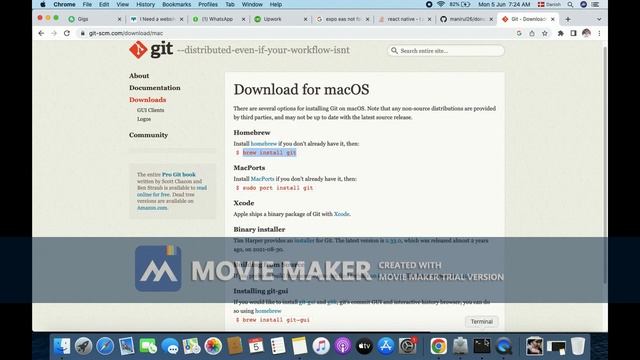Bookmark this page with the star icon

[544, 33]
